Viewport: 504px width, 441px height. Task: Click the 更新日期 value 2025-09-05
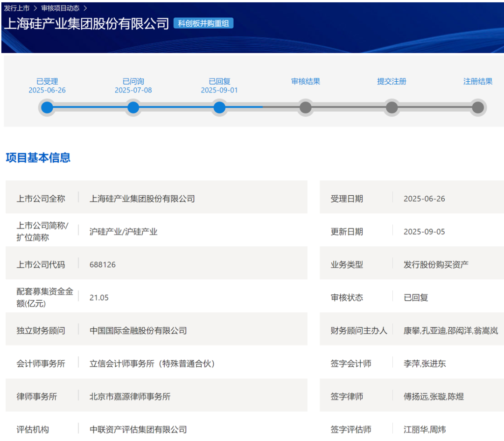click(424, 232)
